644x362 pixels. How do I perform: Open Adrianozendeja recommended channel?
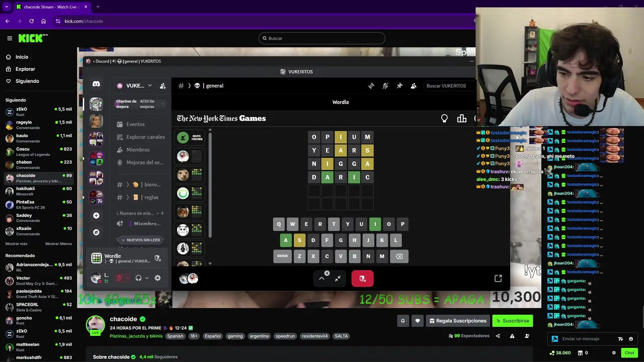[38, 267]
